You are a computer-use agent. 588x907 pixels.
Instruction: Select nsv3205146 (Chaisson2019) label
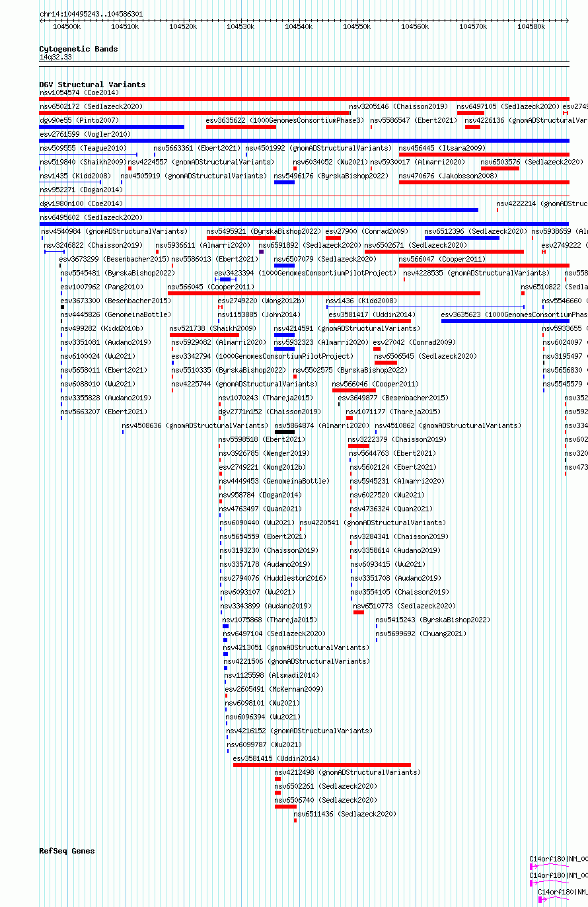pos(398,106)
